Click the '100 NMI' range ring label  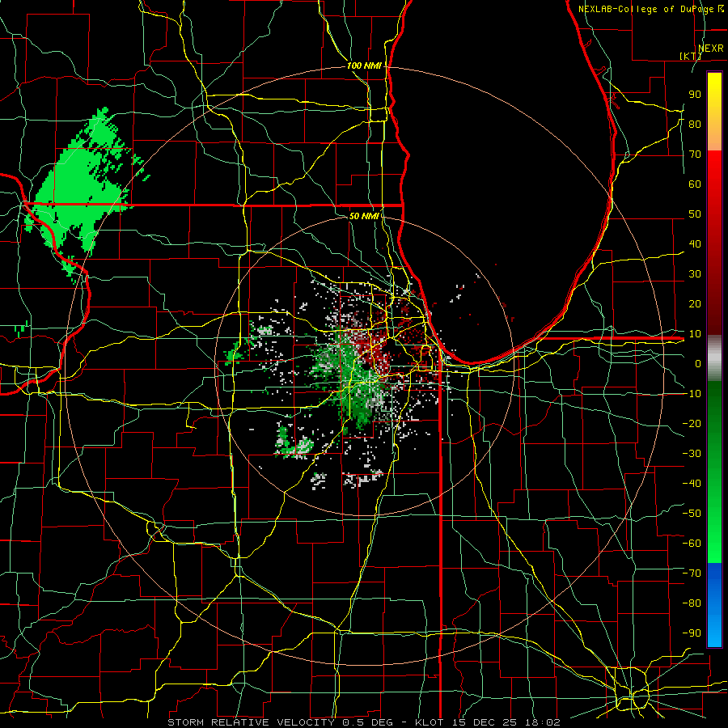pos(364,66)
